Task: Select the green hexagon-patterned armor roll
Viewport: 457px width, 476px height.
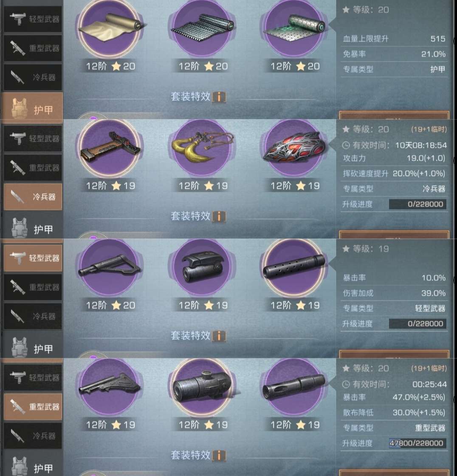Action: (294, 28)
